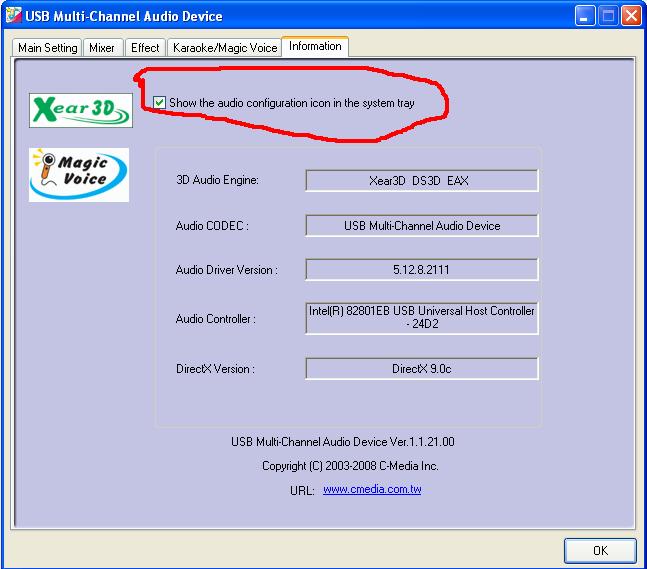
Task: Click the '3D Audio Engine:' label
Action: (x=217, y=180)
